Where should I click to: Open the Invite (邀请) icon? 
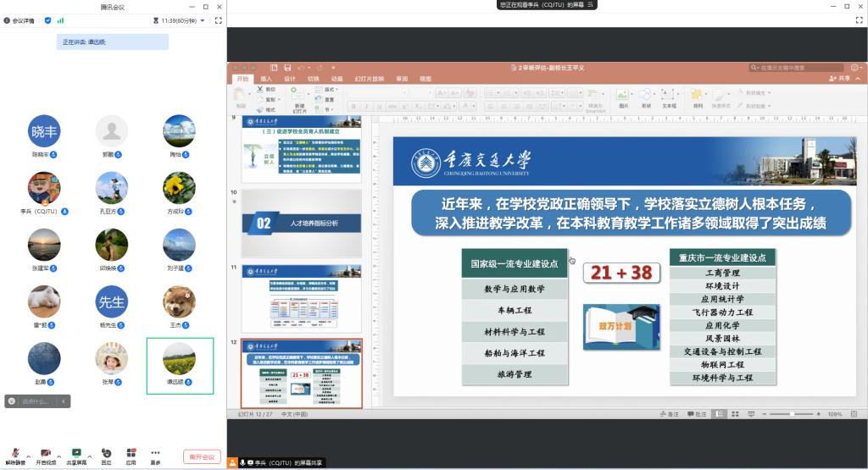click(106, 453)
